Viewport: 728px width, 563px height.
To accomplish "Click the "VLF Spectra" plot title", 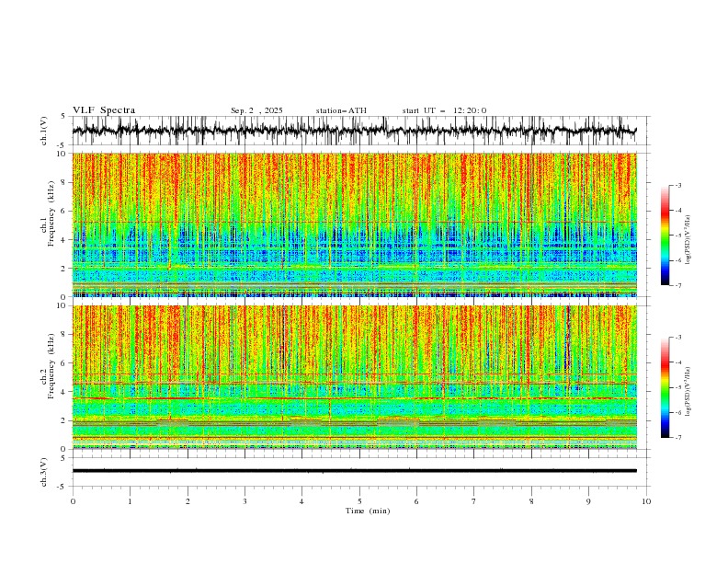I will pyautogui.click(x=104, y=110).
